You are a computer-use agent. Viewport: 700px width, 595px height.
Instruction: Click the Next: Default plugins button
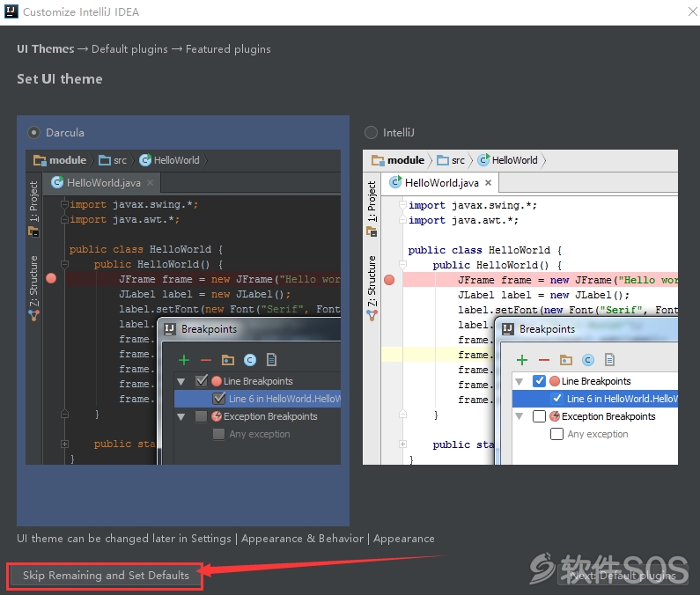pos(623,576)
